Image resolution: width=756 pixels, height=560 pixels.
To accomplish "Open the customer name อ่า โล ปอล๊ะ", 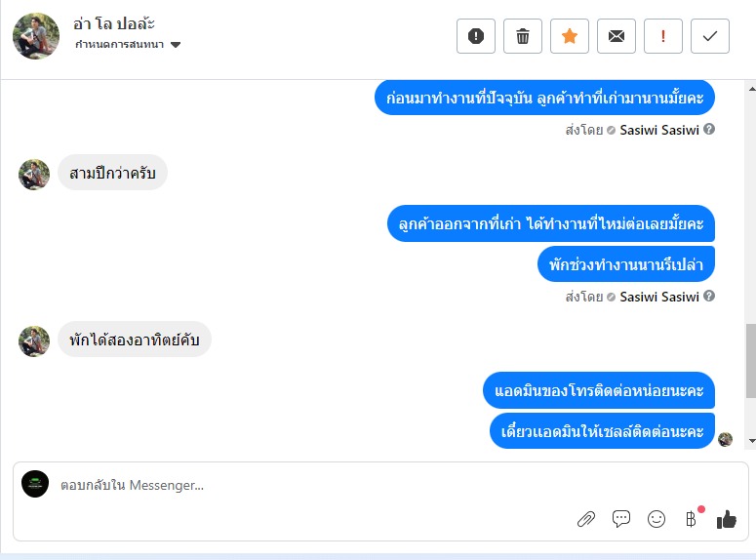I will point(114,23).
